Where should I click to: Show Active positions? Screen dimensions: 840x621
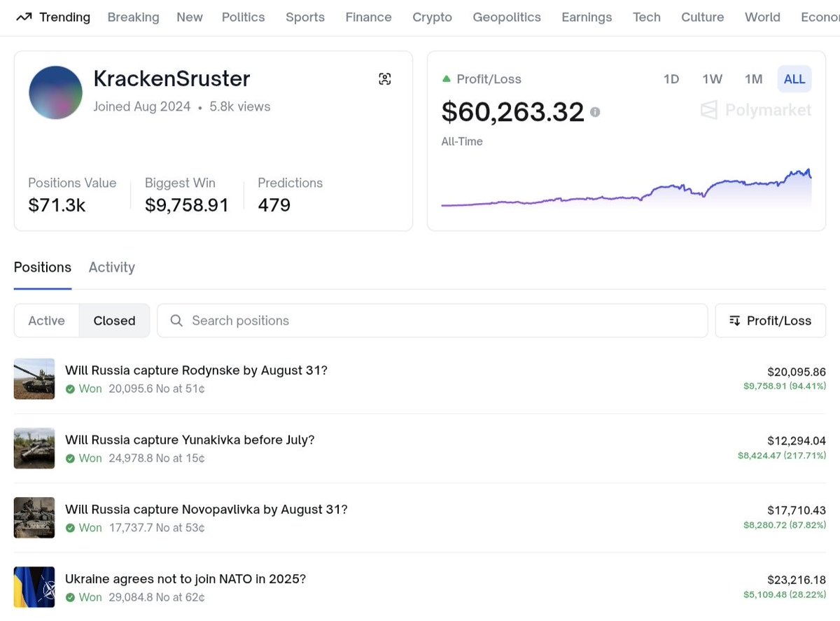click(x=46, y=321)
